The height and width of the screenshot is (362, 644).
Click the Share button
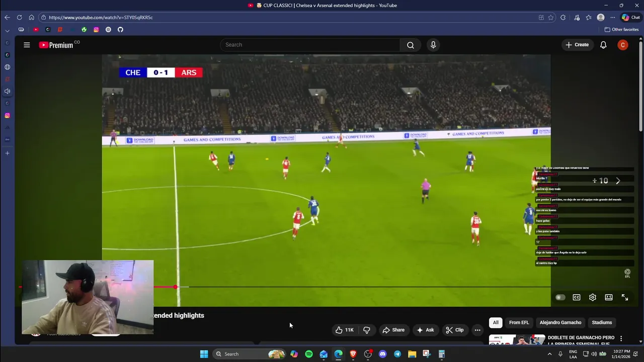pos(393,330)
